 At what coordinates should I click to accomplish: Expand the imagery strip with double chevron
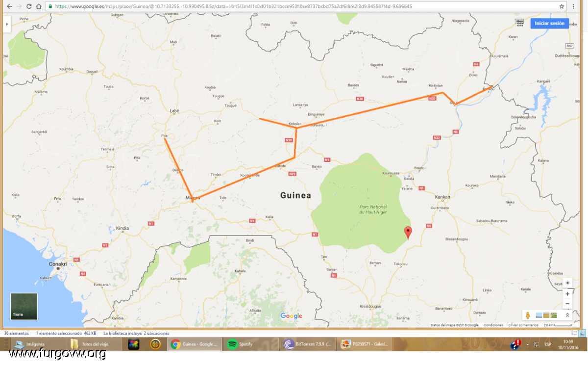567,315
